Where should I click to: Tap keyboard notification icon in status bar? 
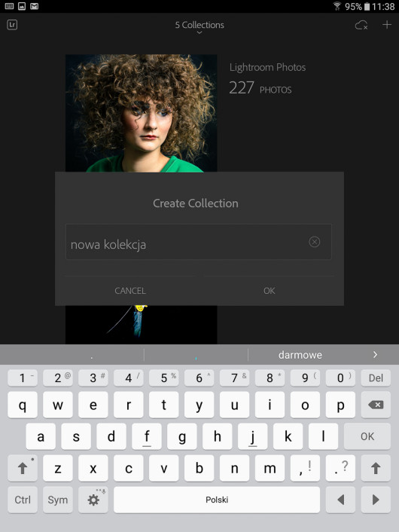(9, 6)
